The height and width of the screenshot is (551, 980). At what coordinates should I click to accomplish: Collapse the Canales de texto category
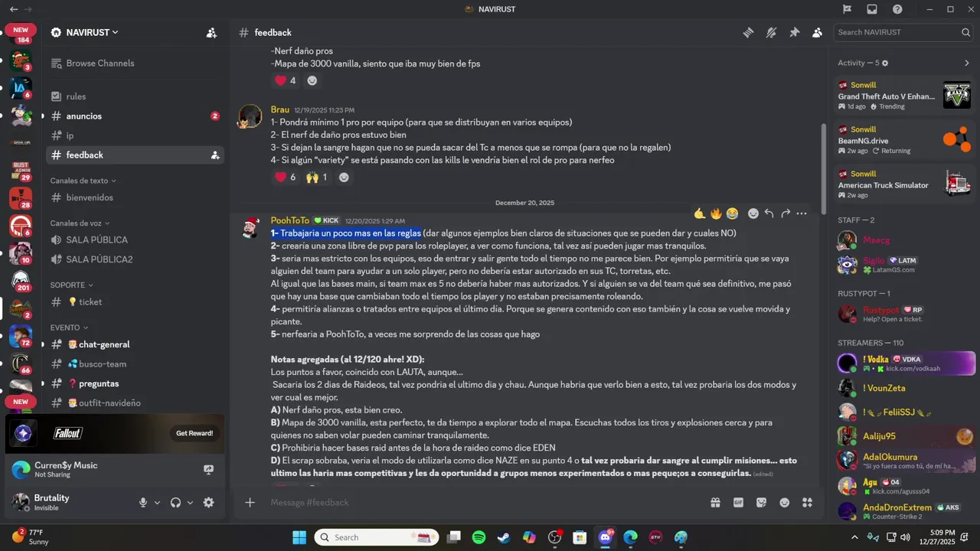click(83, 181)
